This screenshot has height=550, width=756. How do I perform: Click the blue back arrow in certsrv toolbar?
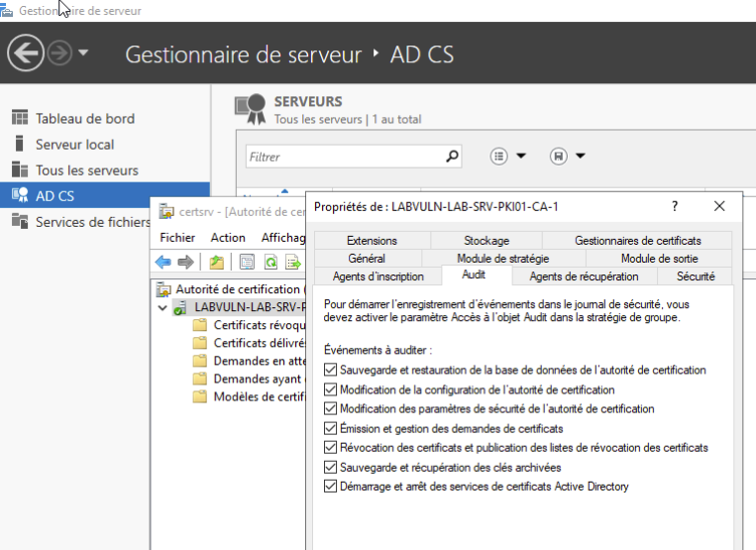[x=163, y=263]
